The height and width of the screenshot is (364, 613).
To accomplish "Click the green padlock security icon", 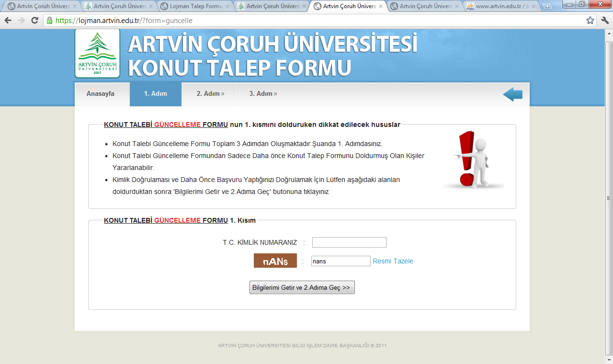I will pos(49,21).
